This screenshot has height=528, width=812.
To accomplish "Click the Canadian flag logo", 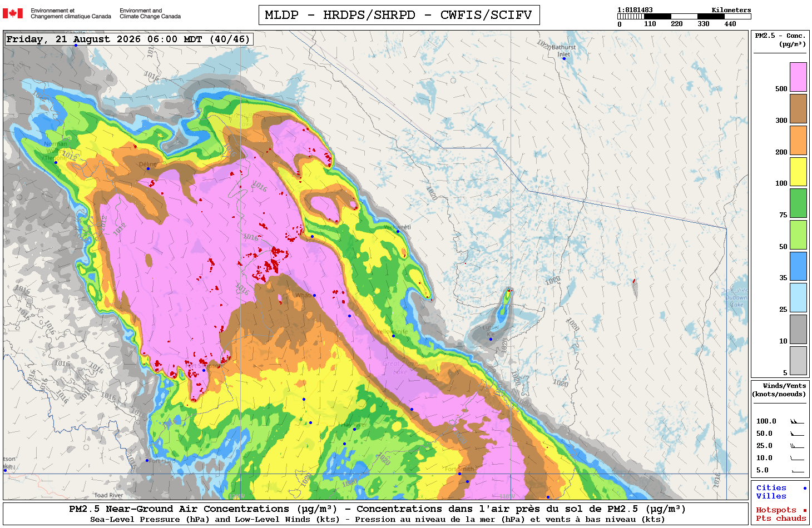I will [x=13, y=13].
